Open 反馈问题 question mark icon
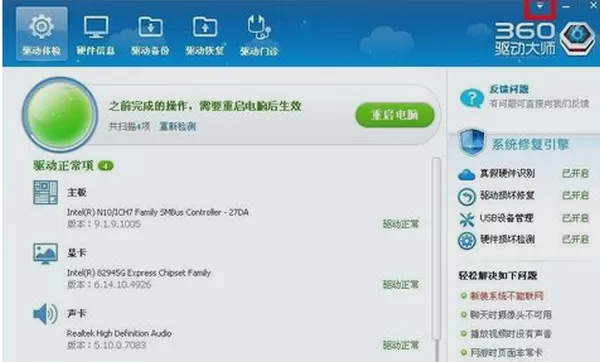 coord(472,98)
